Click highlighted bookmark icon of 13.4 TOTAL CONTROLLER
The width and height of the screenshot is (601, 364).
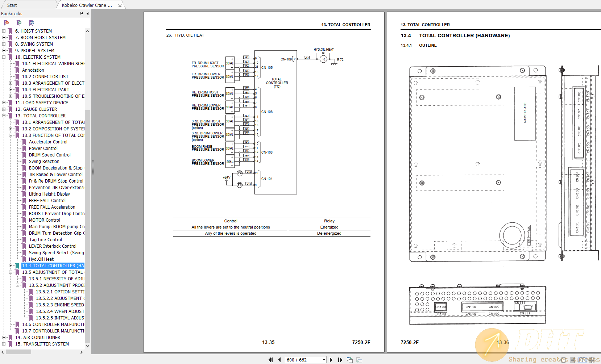[17, 266]
